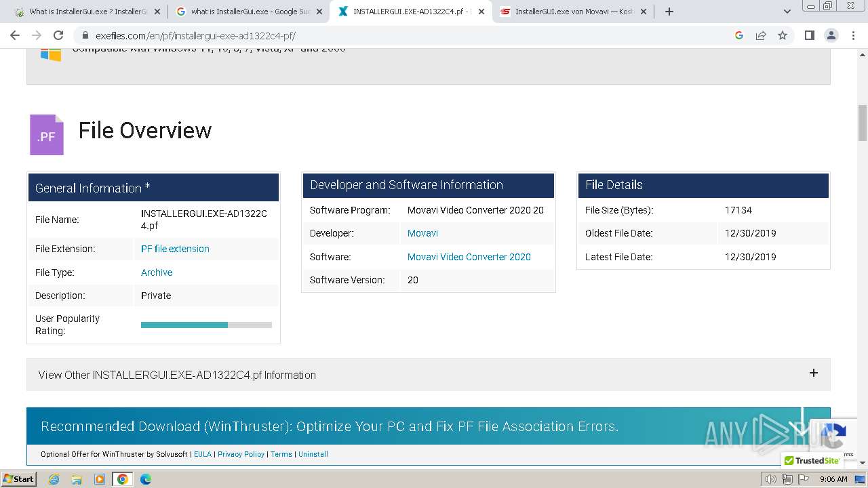View site security lock info

(85, 36)
